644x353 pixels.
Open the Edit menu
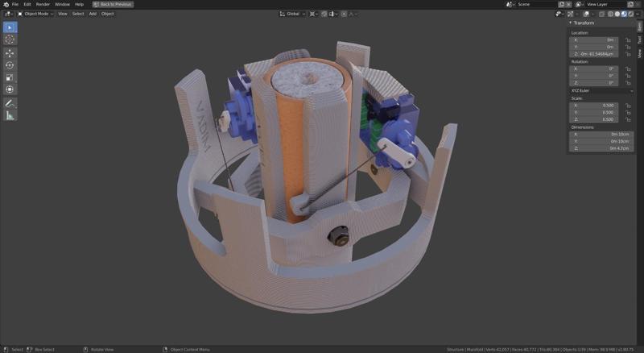click(27, 4)
